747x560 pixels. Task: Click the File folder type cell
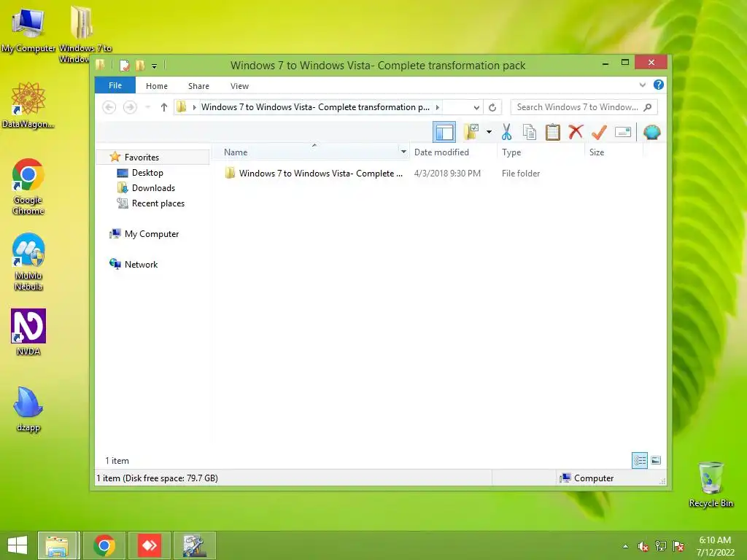coord(521,174)
